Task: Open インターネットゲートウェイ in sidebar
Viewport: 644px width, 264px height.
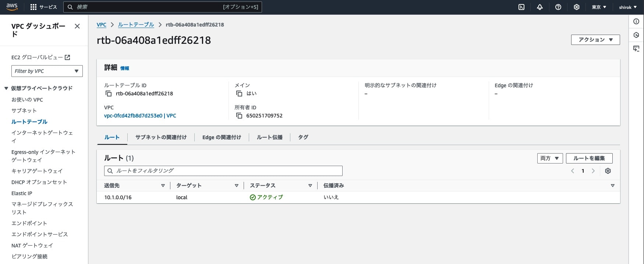Action: click(42, 137)
